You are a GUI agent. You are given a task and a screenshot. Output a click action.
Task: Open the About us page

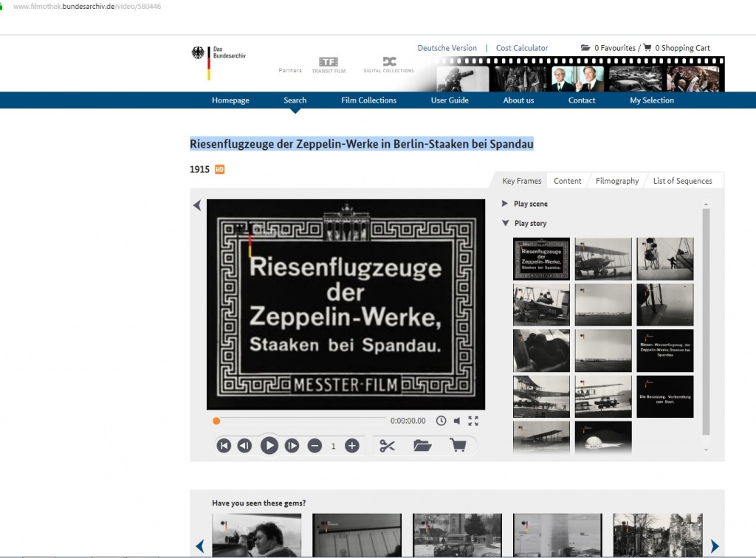[519, 100]
